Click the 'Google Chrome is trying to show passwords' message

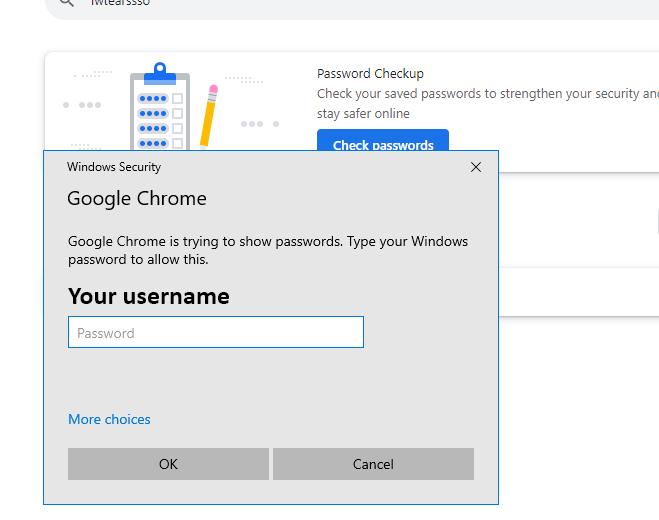click(x=268, y=250)
